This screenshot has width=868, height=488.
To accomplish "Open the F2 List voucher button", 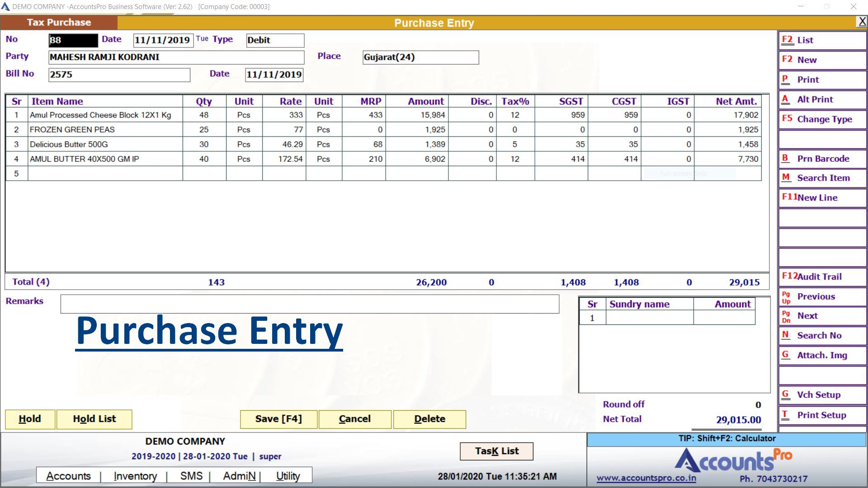I will point(822,40).
